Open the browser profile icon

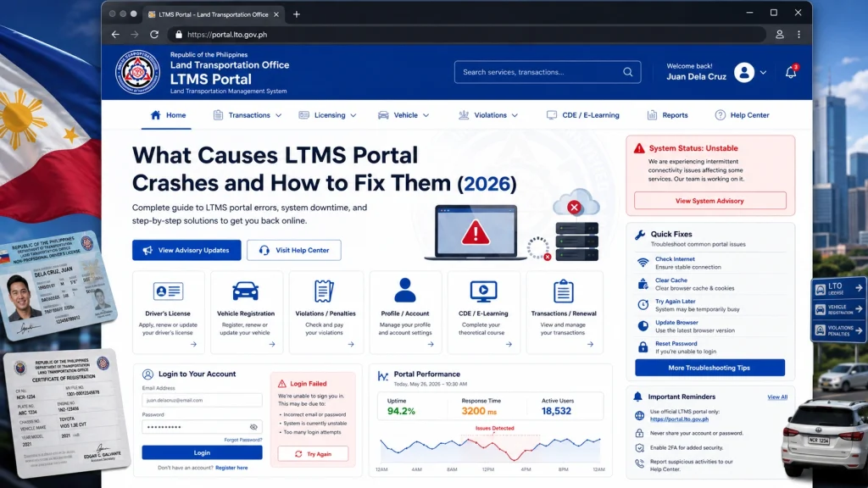tap(780, 34)
